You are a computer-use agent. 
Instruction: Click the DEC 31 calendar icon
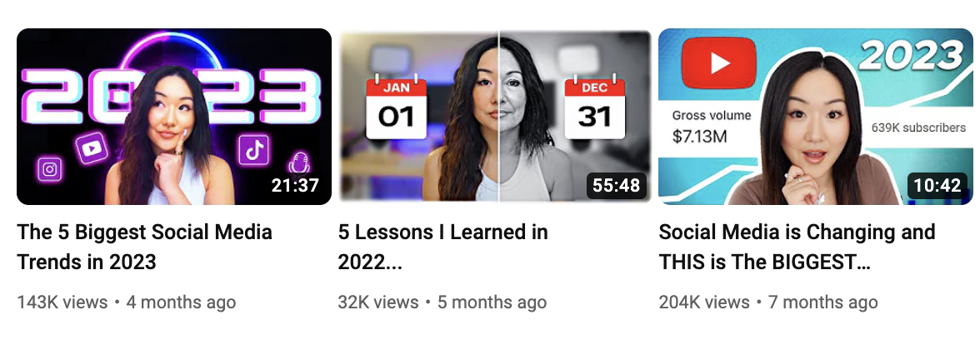pos(594,107)
